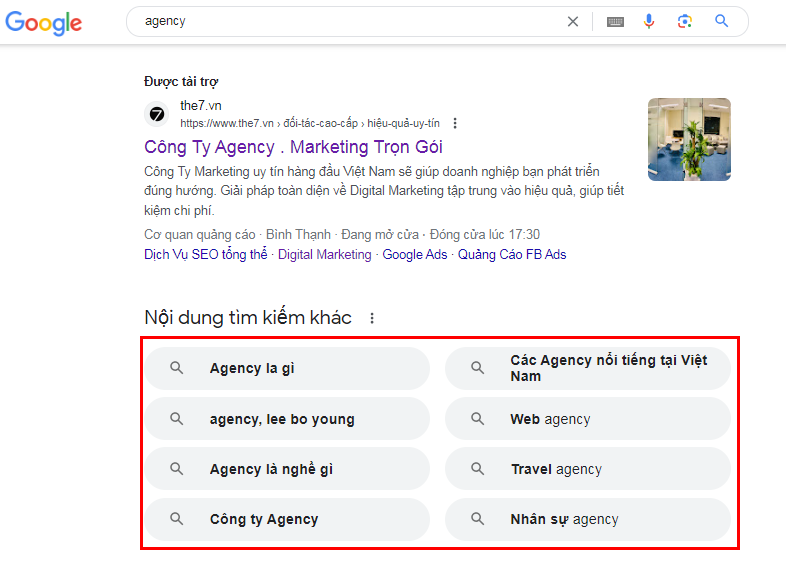
Task: Search the "Công ty Agency" suggestion
Action: coord(287,519)
